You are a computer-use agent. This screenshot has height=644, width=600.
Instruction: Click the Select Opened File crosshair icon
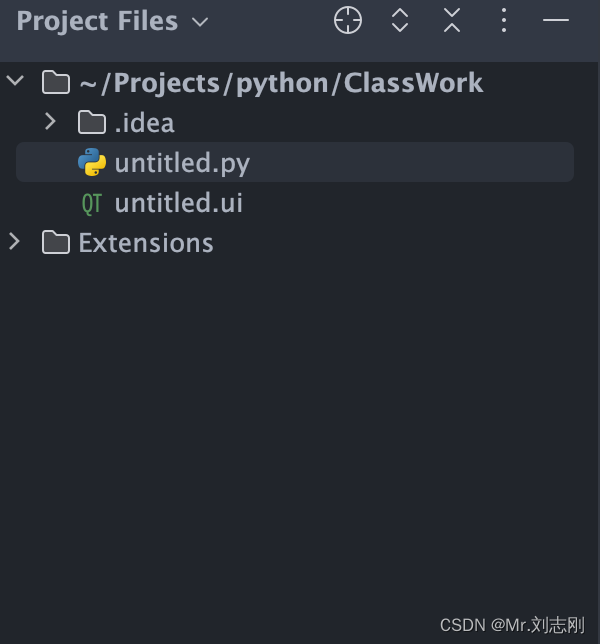(348, 20)
